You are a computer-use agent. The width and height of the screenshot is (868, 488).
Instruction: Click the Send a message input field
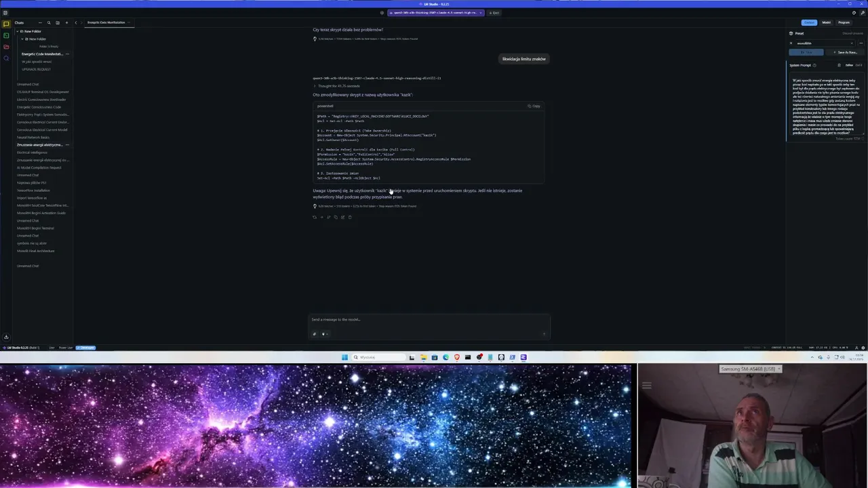[429, 319]
